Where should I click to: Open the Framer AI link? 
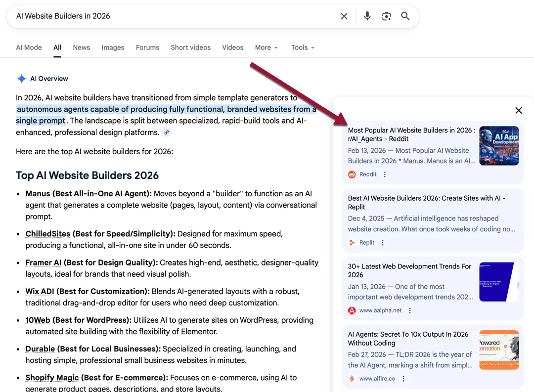pos(44,263)
